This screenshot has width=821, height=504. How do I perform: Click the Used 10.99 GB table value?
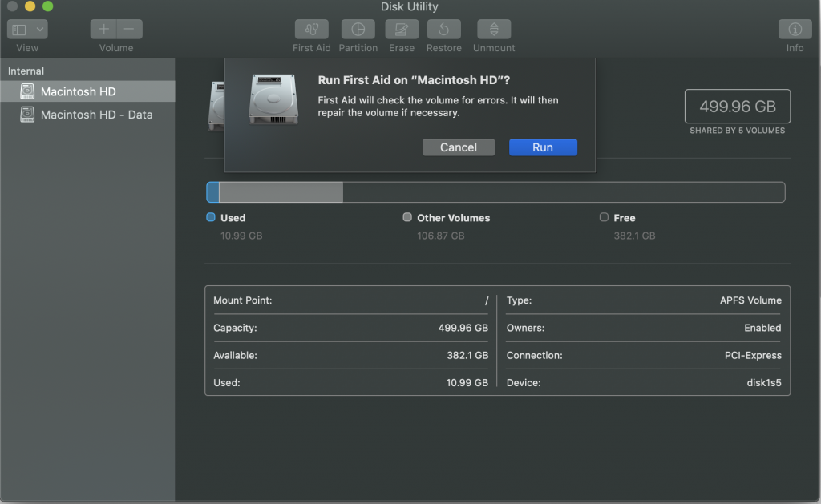pyautogui.click(x=467, y=382)
